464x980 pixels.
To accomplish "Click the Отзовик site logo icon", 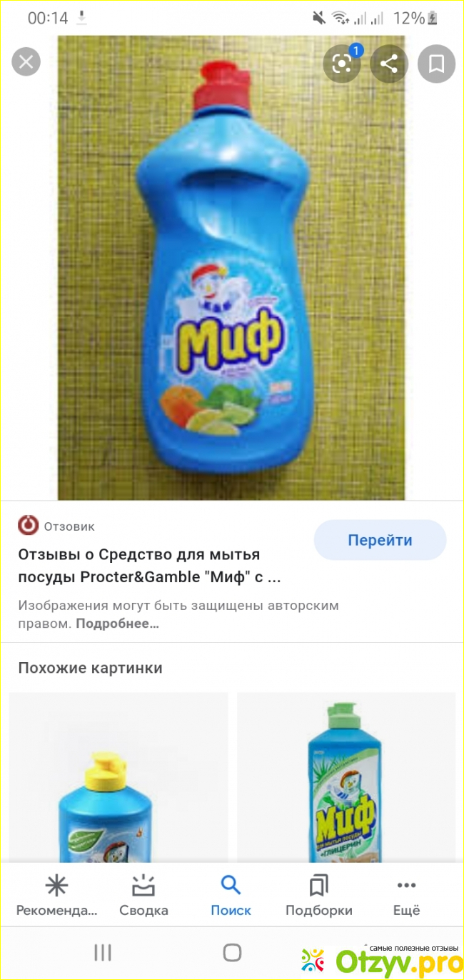I will coord(28,526).
